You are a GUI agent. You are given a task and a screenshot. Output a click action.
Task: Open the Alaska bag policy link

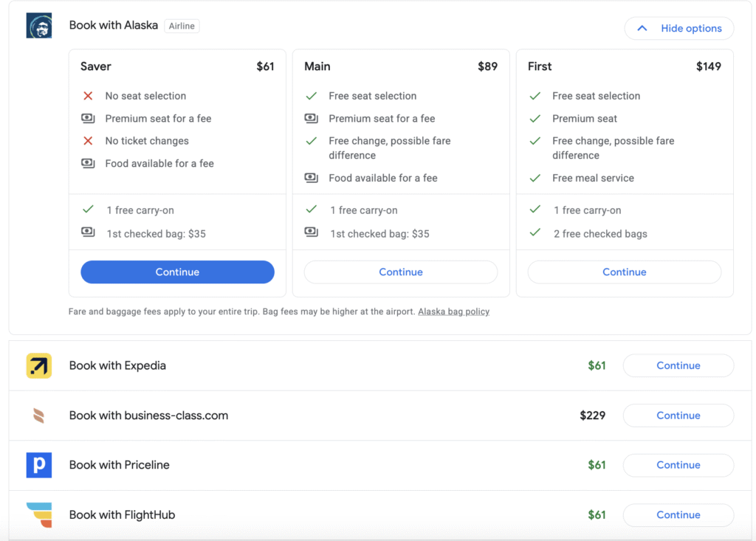pos(454,311)
